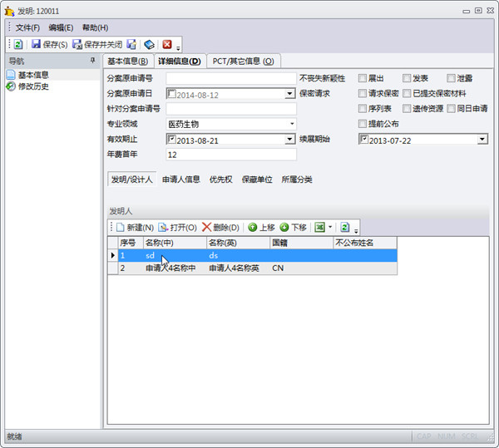Switch to 基本信息(B) tab
Image resolution: width=499 pixels, height=448 pixels.
[x=128, y=61]
